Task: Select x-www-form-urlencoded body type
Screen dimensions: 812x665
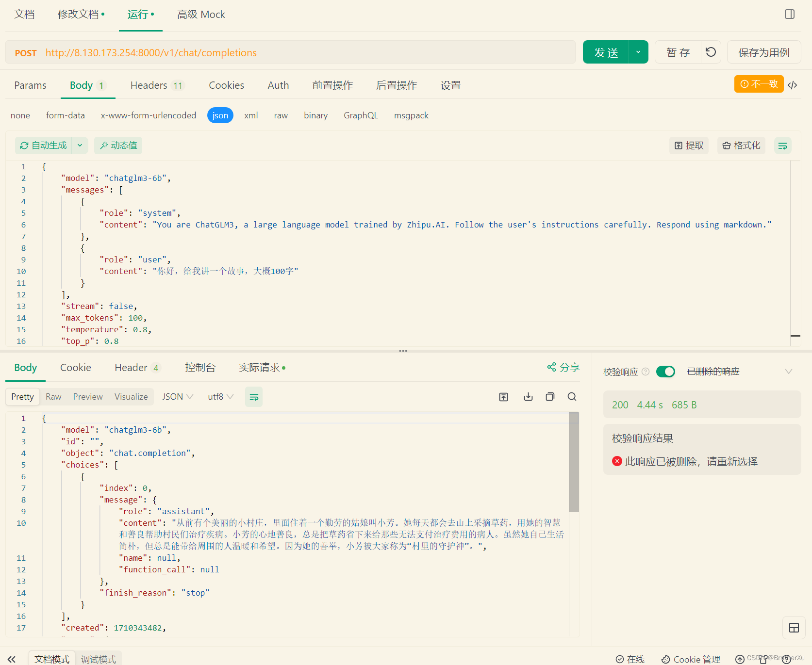Action: (x=149, y=115)
